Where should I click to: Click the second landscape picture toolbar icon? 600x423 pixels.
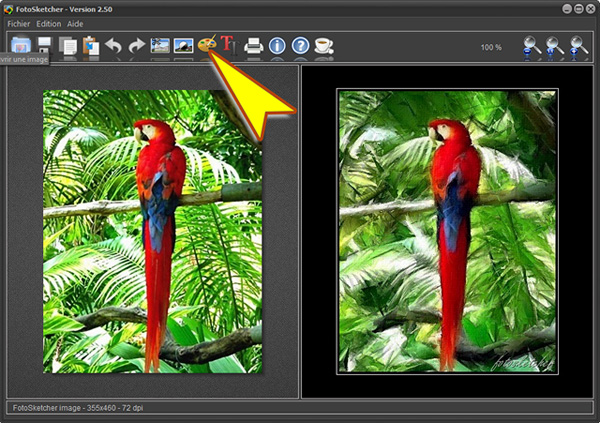183,45
